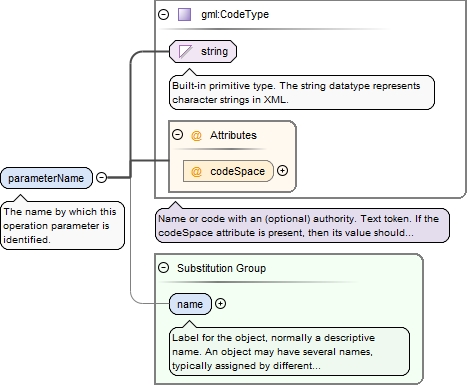This screenshot has height=386, width=468.
Task: Click the Attributes header text
Action: pyautogui.click(x=233, y=135)
